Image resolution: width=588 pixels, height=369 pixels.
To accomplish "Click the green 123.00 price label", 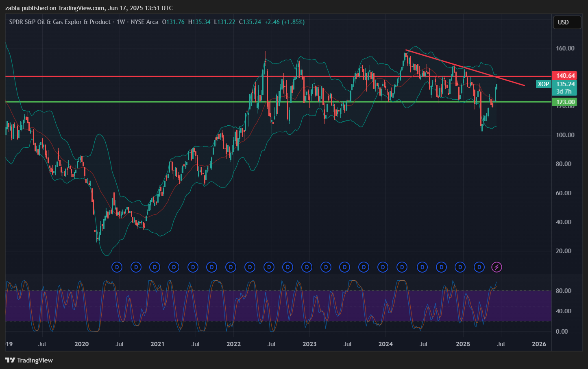I will (565, 102).
